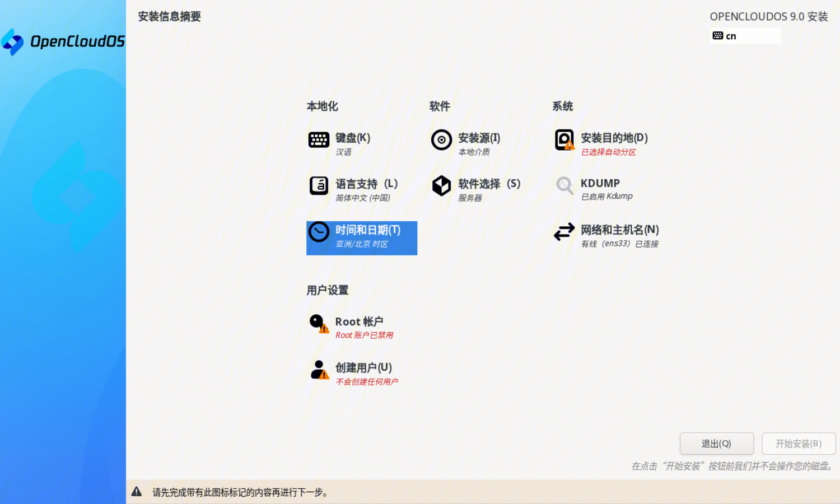Open the KDUMP label
This screenshot has height=504, width=840.
[x=600, y=183]
